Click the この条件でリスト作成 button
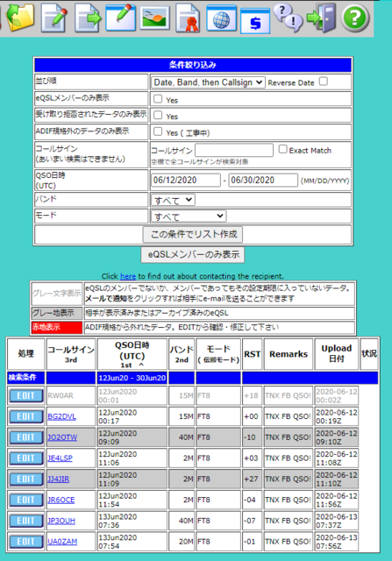 (193, 234)
